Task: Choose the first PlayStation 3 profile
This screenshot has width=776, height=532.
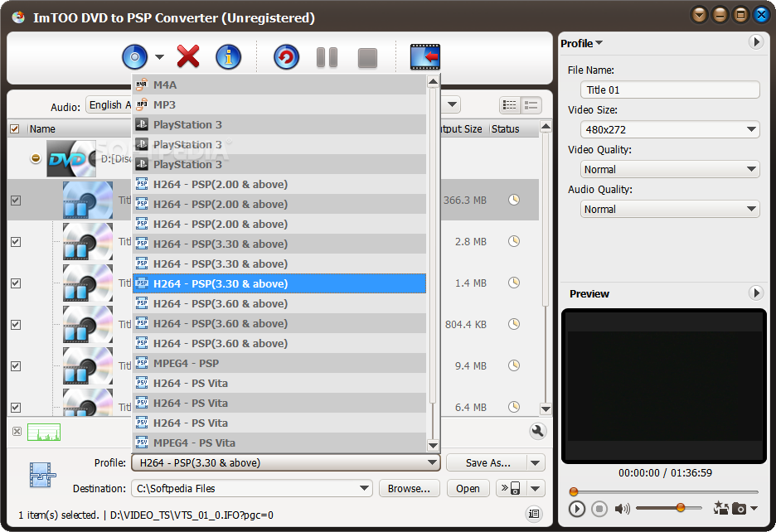Action: [279, 124]
